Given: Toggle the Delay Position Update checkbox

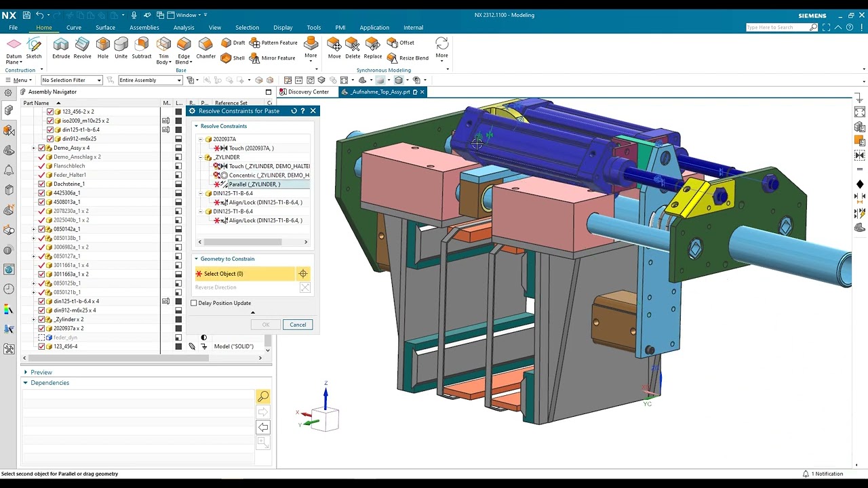Looking at the screenshot, I should point(194,303).
